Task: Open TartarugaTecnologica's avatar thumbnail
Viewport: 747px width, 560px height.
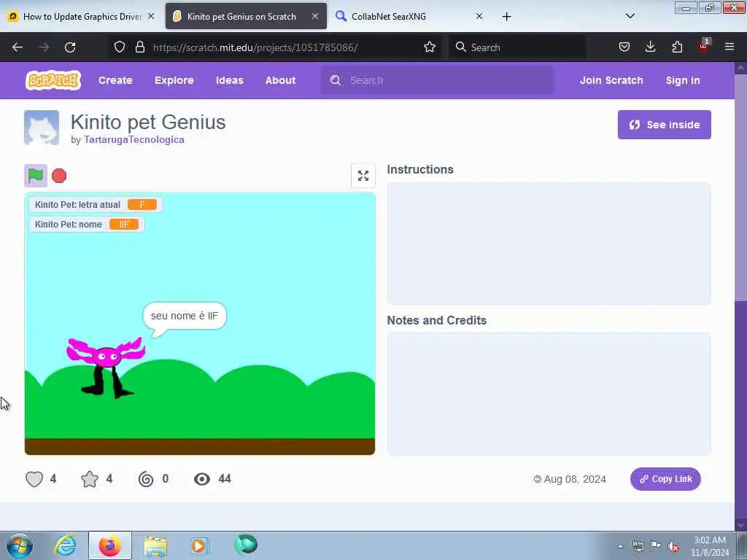Action: click(42, 128)
